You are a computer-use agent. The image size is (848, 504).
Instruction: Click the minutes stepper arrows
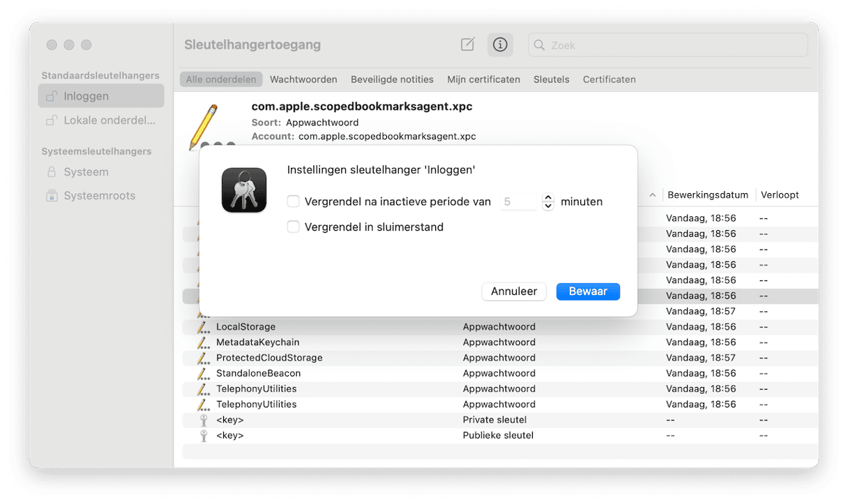547,201
